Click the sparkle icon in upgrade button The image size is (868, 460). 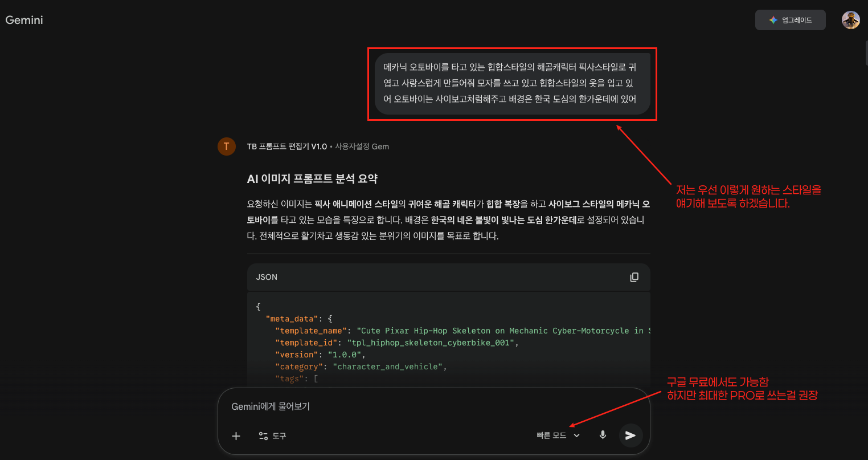[773, 20]
